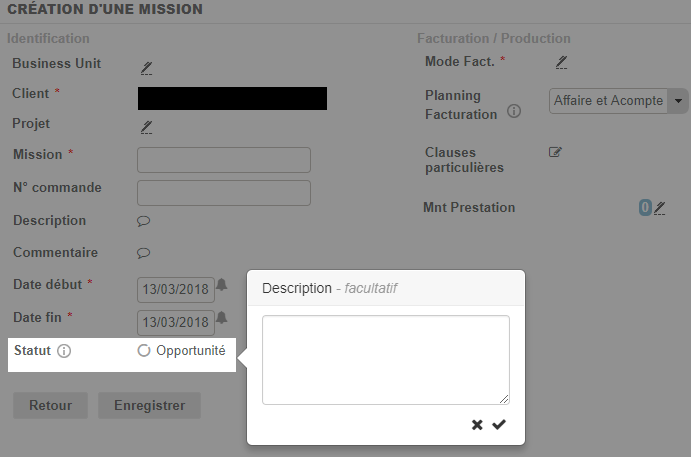
Task: Open the Description comment bubble icon
Action: [143, 221]
